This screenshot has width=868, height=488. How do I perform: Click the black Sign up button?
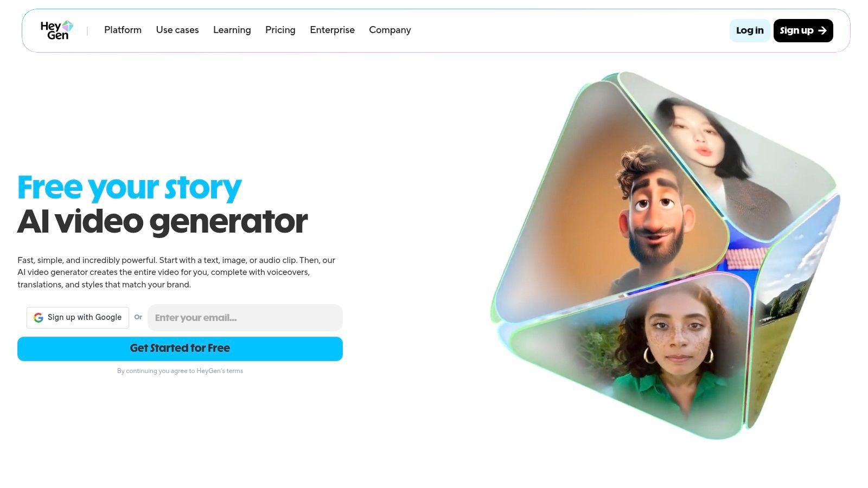click(x=803, y=30)
